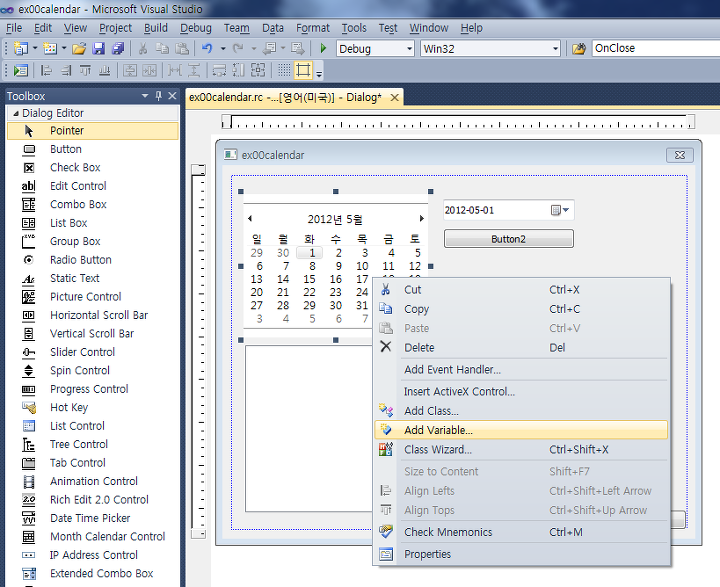This screenshot has width=720, height=587.
Task: Click the Align Rights toolbar icon
Action: (66, 70)
